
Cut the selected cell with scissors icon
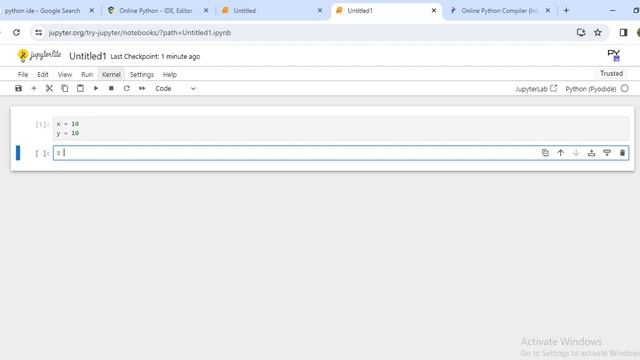pyautogui.click(x=49, y=88)
